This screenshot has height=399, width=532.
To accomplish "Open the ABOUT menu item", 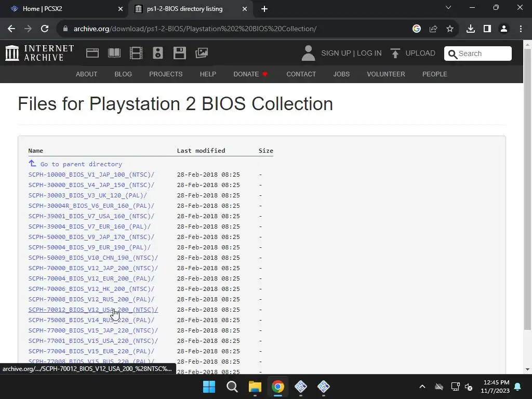I will (87, 74).
